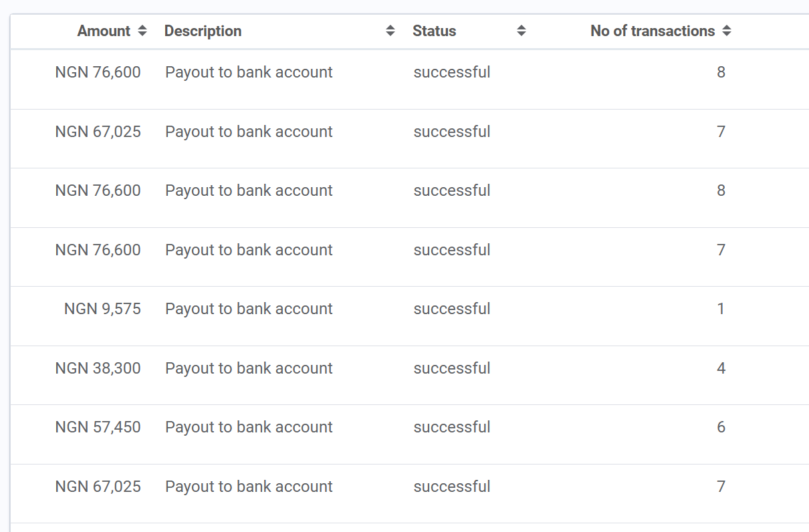The height and width of the screenshot is (532, 809).
Task: Click transaction count 6 in NGN 57,450 row
Action: [x=721, y=427]
